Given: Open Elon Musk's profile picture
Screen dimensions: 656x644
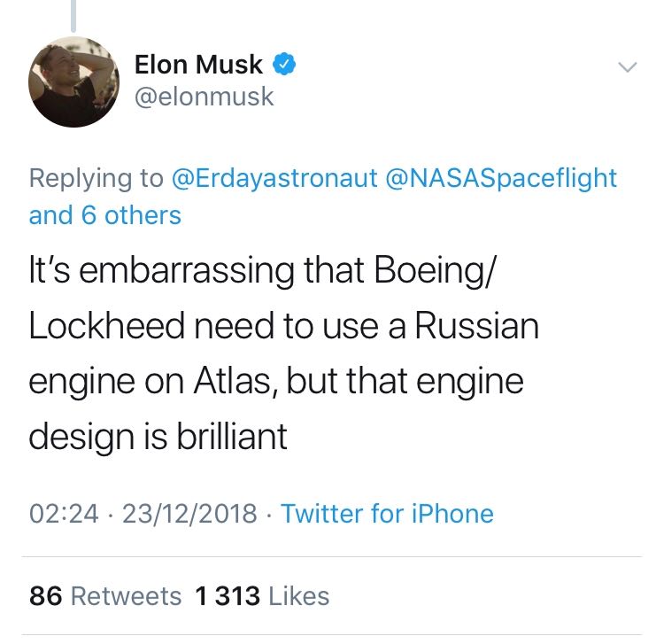Looking at the screenshot, I should (x=73, y=82).
